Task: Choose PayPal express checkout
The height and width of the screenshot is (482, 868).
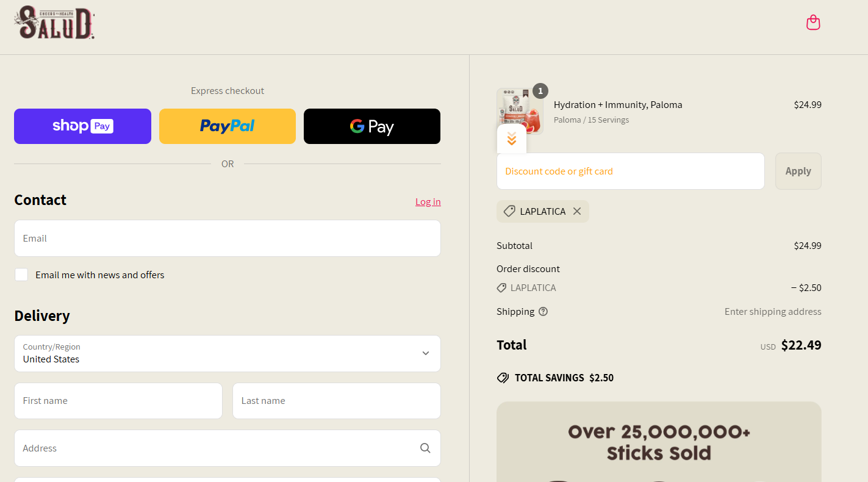Action: 228,126
